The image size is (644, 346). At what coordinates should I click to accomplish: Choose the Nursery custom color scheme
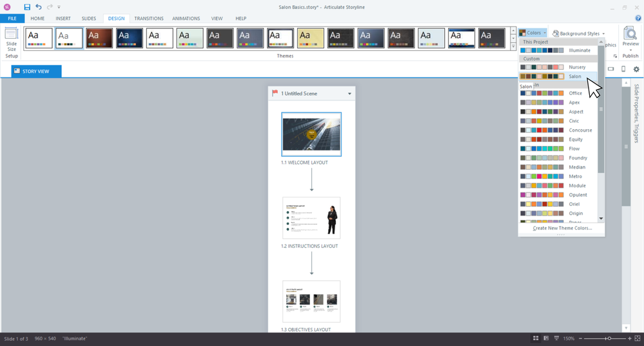coord(558,67)
